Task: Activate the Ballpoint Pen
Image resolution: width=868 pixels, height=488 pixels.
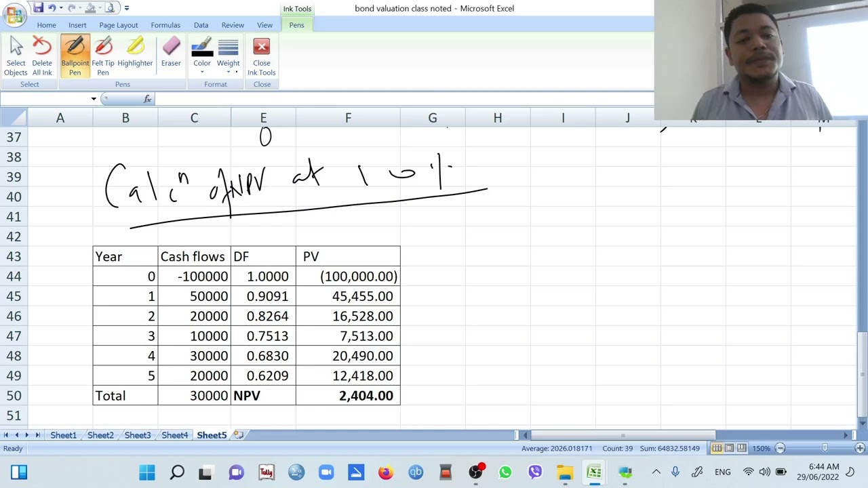Action: click(x=75, y=57)
